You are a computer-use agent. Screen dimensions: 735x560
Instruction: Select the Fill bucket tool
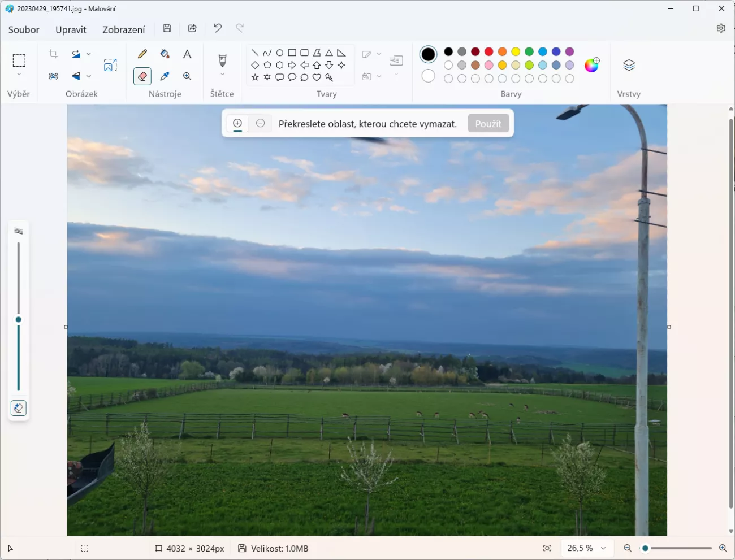165,54
